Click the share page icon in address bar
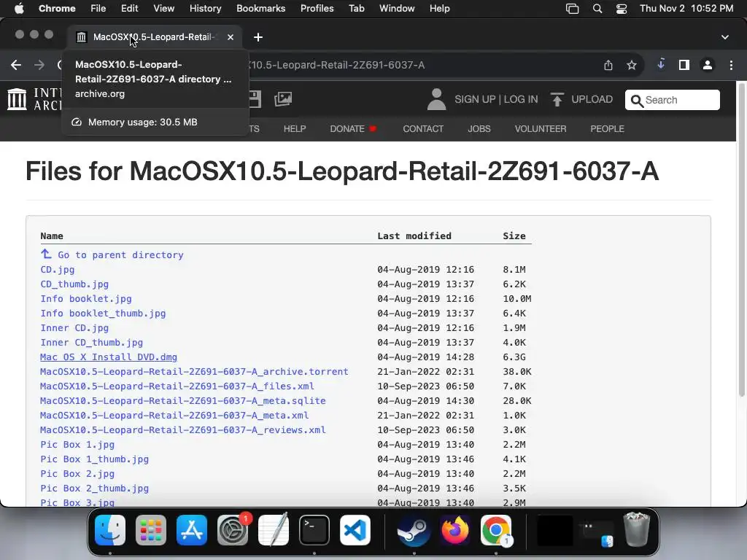This screenshot has width=747, height=560. point(608,65)
